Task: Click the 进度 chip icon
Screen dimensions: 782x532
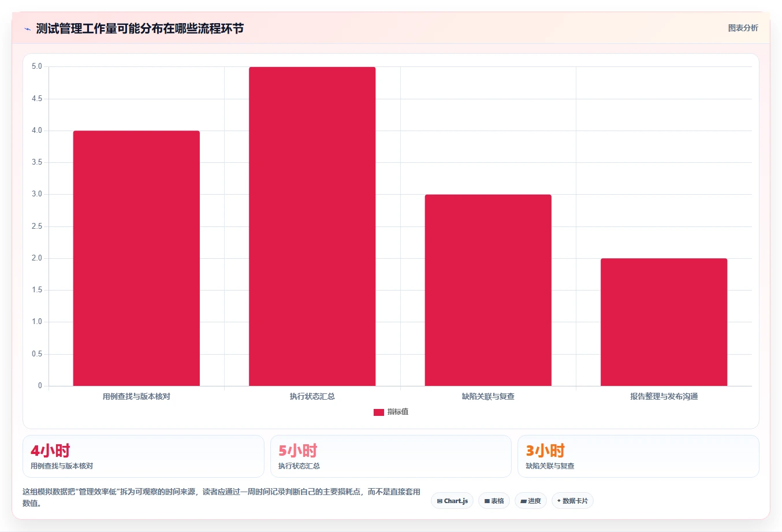Action: tap(523, 501)
